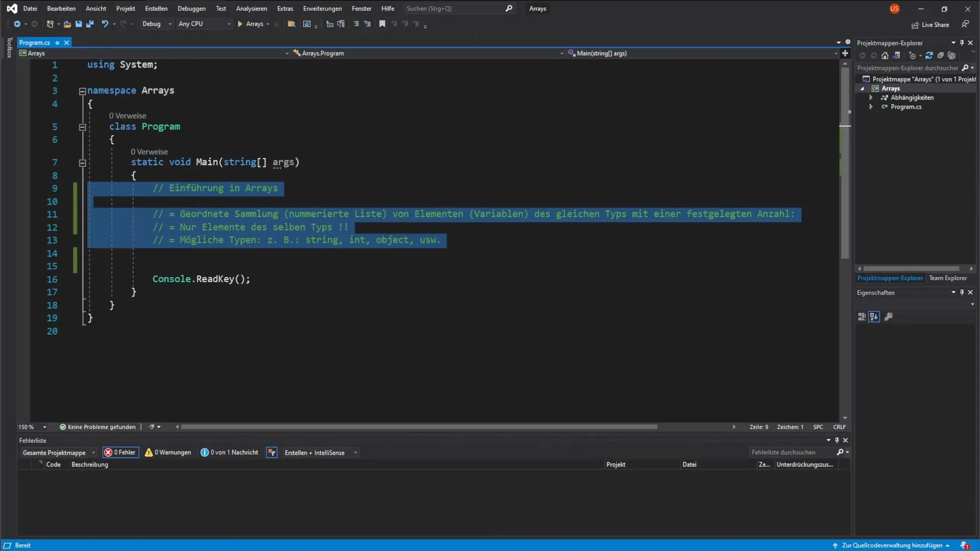
Task: Click Zur Quellcodeverwaltung hinzufügen in status bar
Action: [x=891, y=545]
